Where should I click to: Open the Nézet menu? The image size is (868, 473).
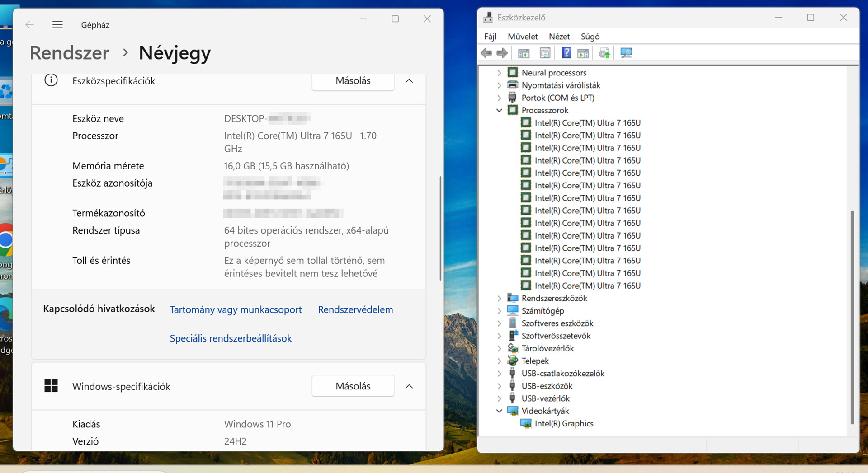(x=559, y=37)
